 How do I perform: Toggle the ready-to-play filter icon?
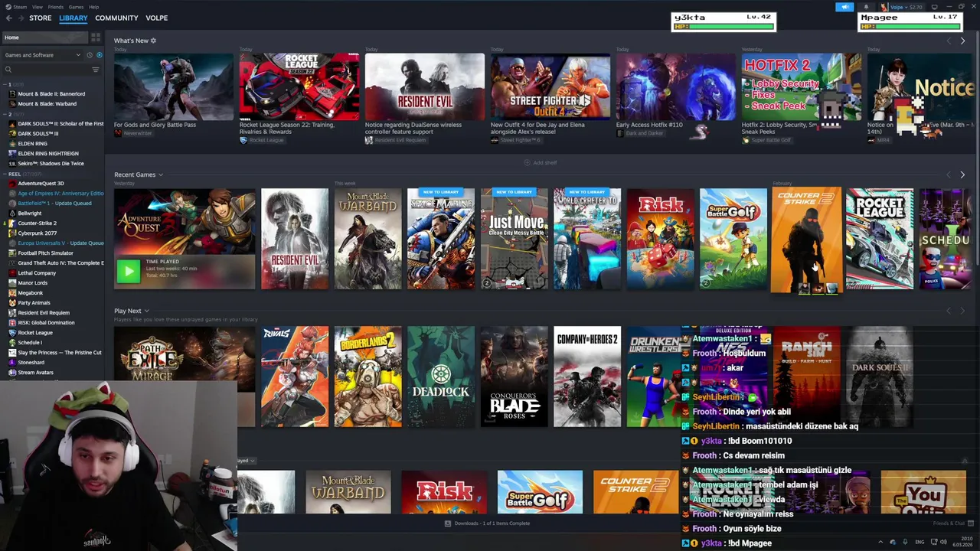point(99,55)
